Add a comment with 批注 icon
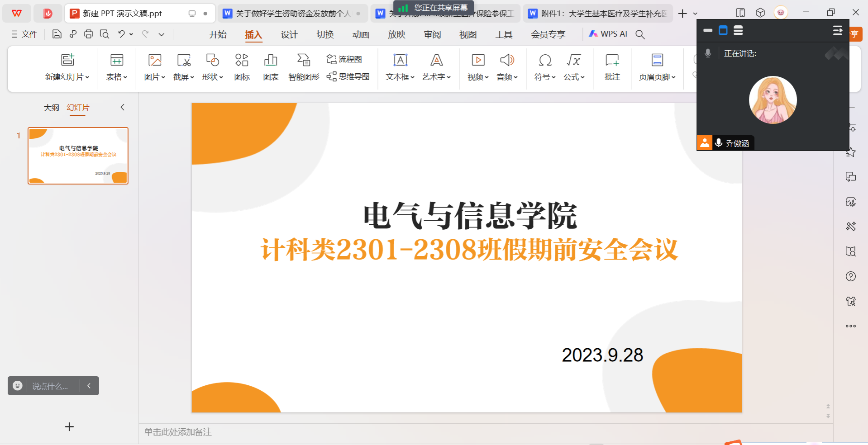The width and height of the screenshot is (868, 445). click(x=612, y=67)
